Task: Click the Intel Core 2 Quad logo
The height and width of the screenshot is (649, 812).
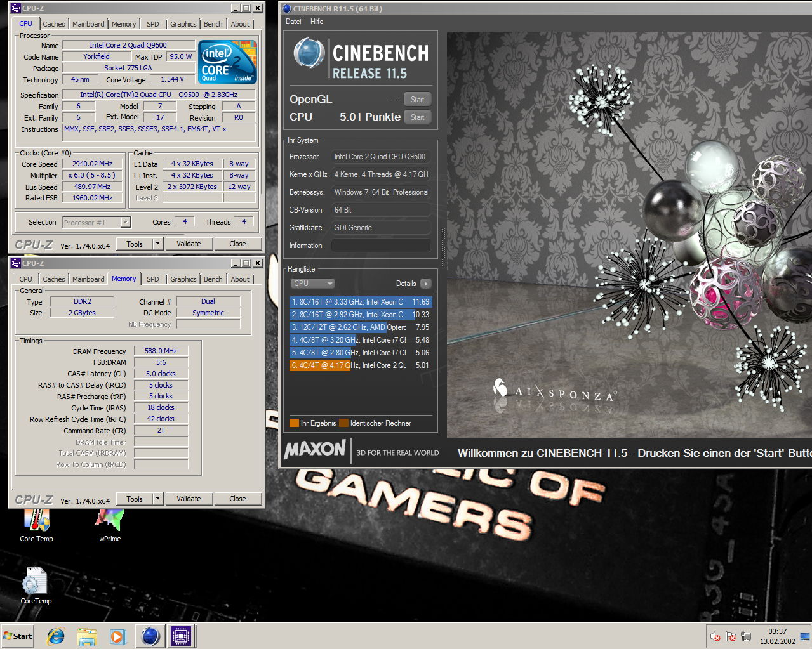Action: pos(227,62)
